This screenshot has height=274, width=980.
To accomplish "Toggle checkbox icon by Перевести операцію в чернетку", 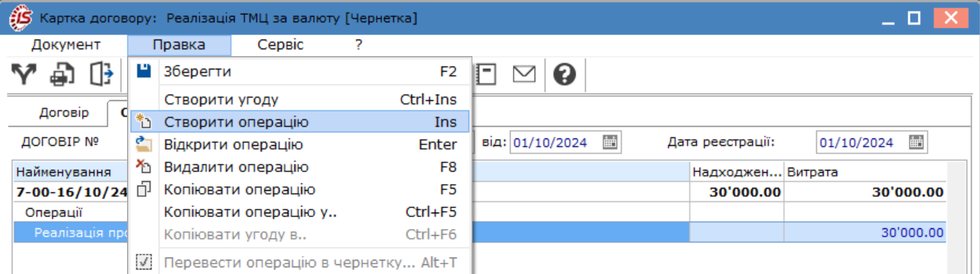I will [x=144, y=263].
